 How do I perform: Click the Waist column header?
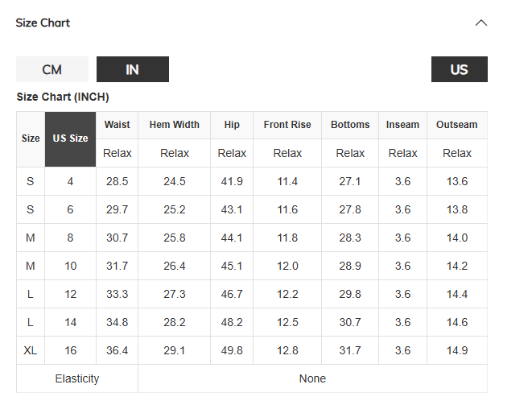(x=117, y=125)
